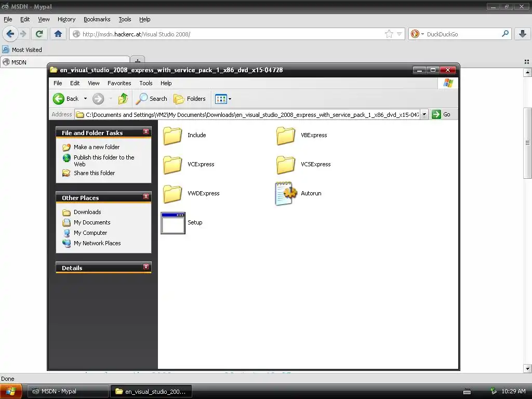
Task: Open the list all tabs button
Action: coord(527,62)
